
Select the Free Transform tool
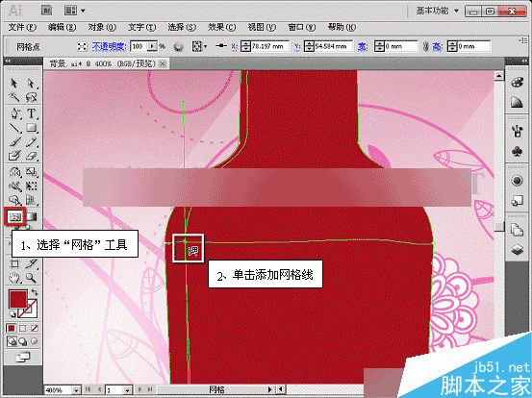click(x=31, y=187)
